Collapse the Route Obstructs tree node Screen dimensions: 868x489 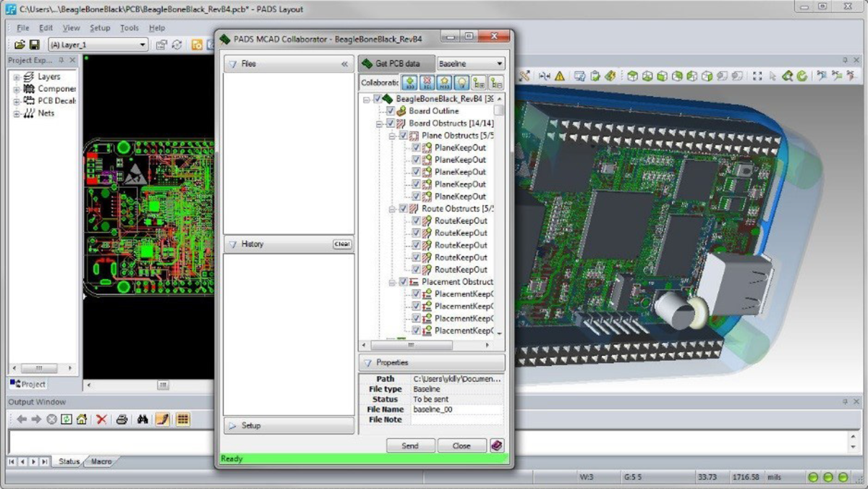(393, 209)
